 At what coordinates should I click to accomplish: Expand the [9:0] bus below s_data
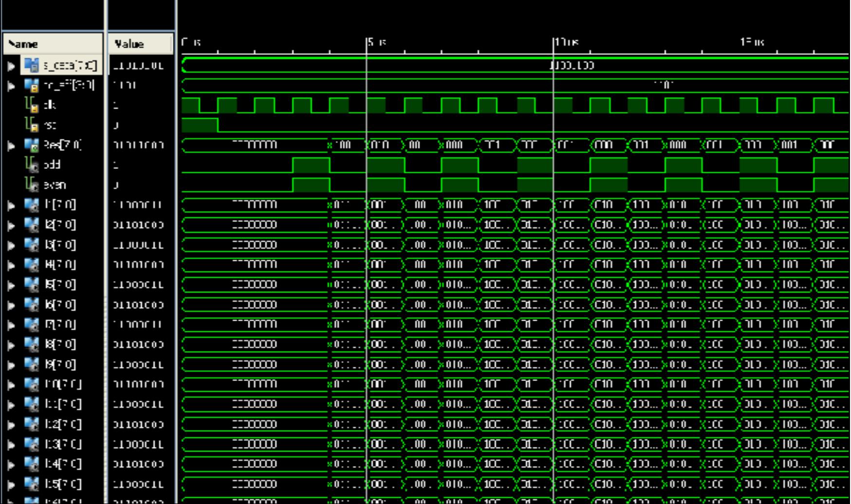tap(11, 86)
